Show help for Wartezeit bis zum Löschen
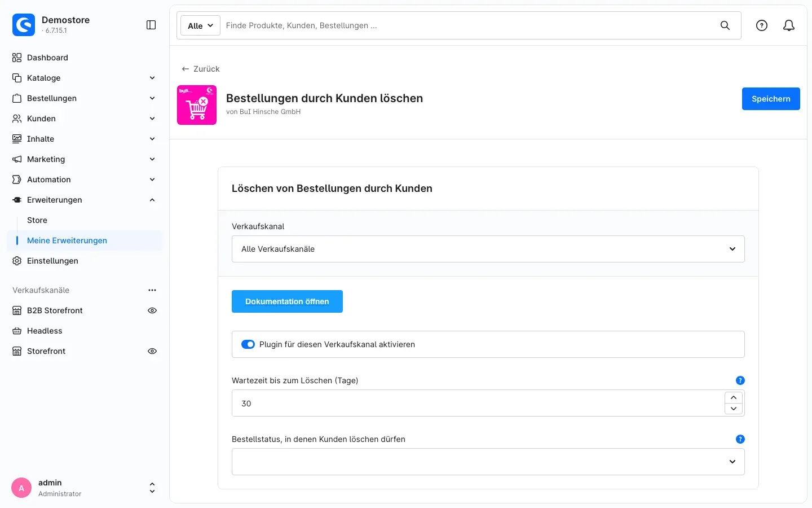812x508 pixels. coord(740,380)
